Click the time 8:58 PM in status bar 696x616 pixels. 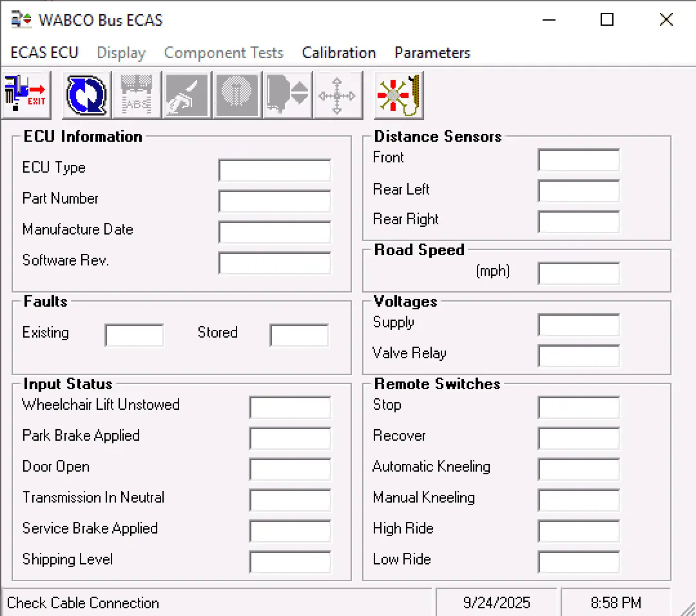tap(616, 602)
